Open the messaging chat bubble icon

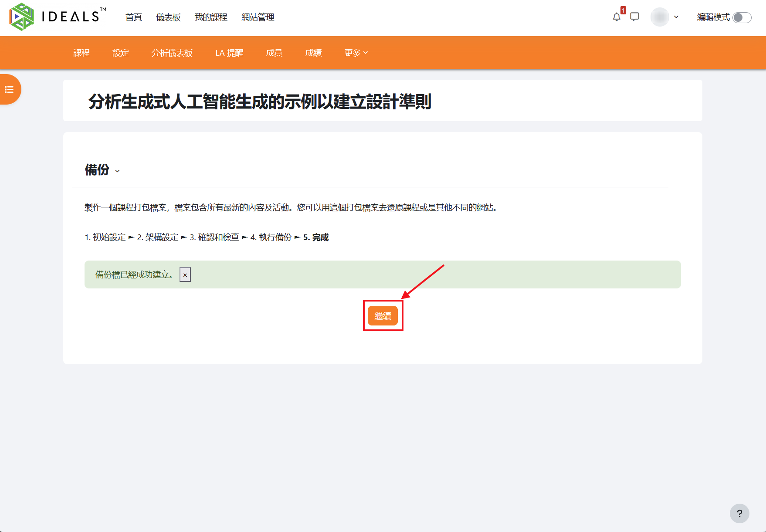pyautogui.click(x=635, y=17)
